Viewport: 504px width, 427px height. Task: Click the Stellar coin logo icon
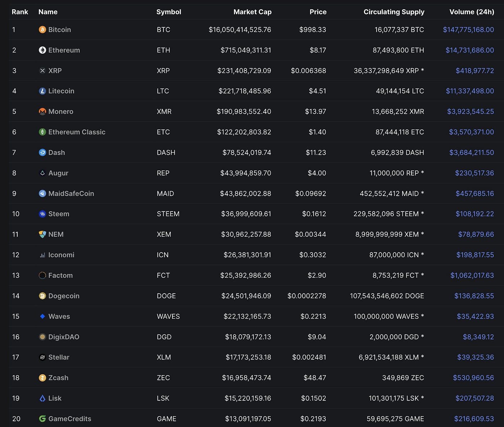[42, 357]
